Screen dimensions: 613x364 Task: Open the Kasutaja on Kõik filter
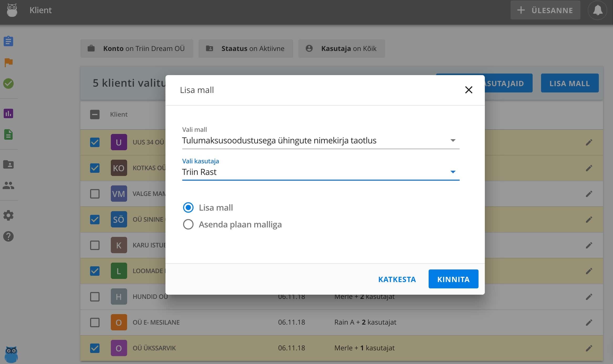pyautogui.click(x=341, y=48)
